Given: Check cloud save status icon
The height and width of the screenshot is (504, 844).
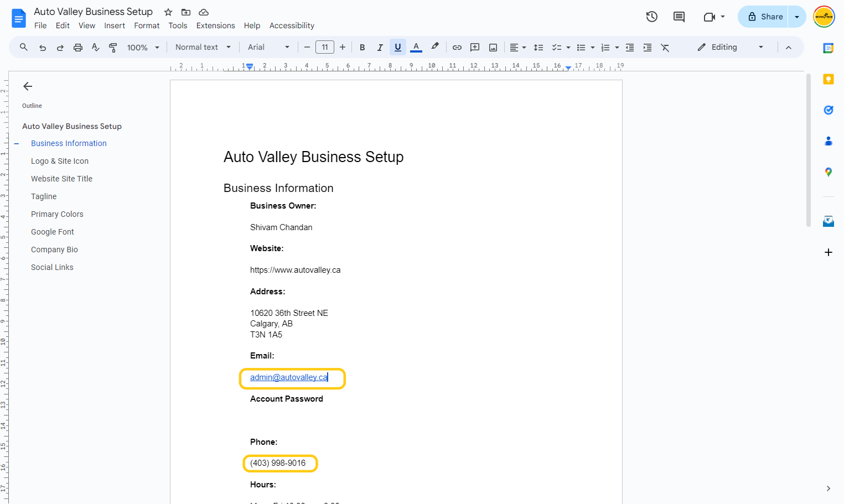Looking at the screenshot, I should (204, 12).
